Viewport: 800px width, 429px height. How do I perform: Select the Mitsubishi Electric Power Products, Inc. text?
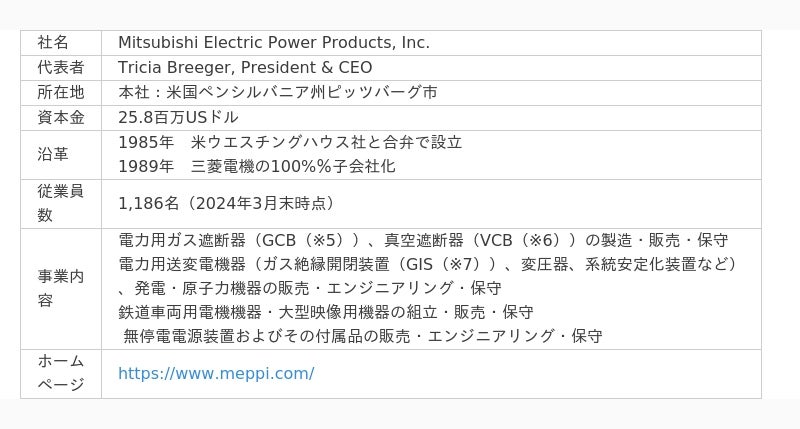click(x=273, y=43)
